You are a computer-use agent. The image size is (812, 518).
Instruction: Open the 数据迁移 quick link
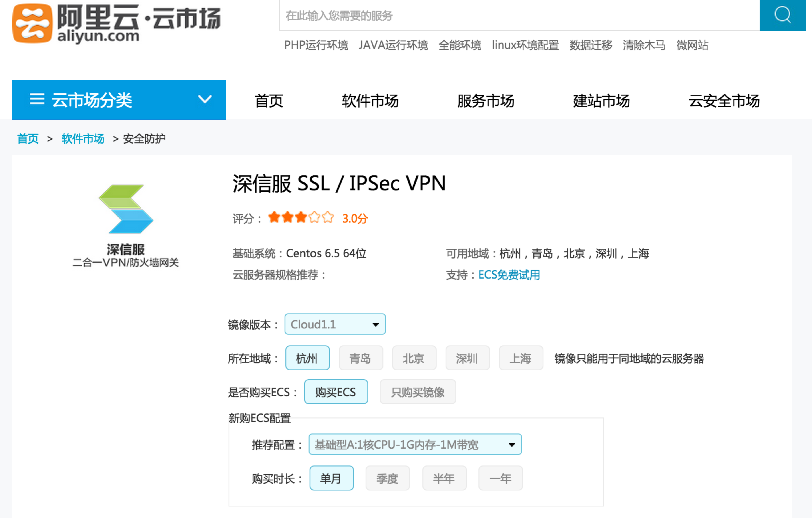point(591,45)
